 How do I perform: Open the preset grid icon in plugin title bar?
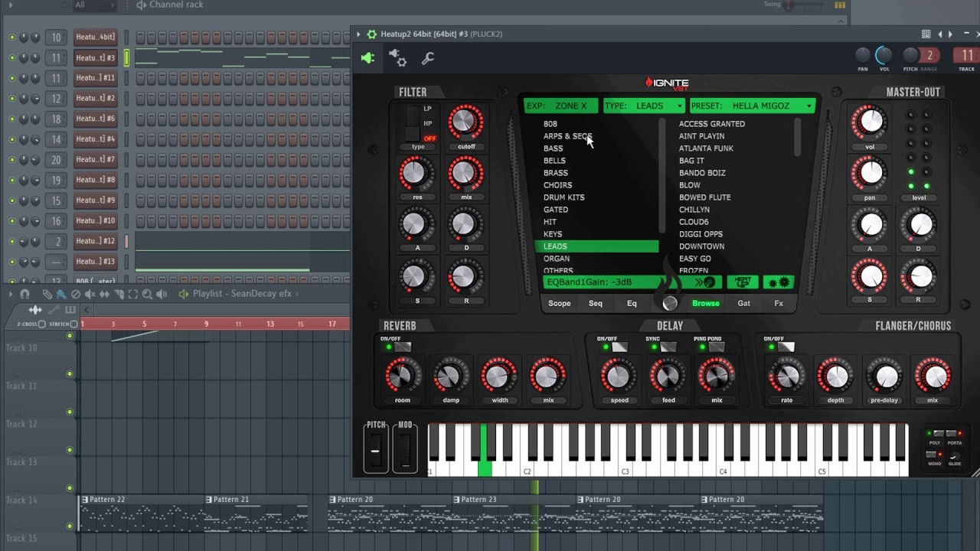[x=926, y=34]
